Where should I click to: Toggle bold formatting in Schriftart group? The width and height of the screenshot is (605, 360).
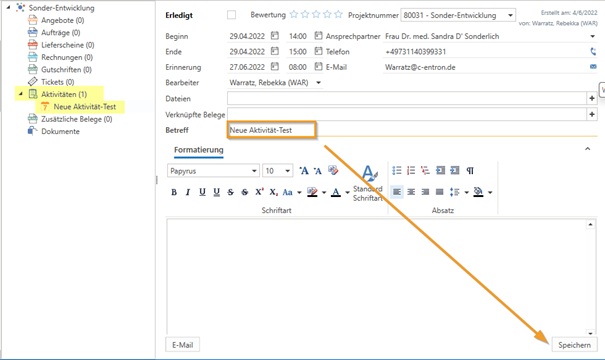(x=174, y=192)
